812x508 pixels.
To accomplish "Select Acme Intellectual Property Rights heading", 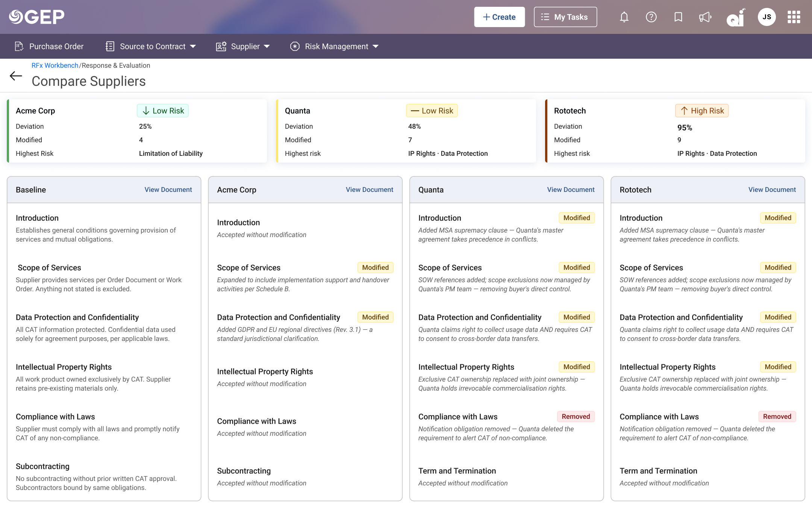I will [265, 371].
